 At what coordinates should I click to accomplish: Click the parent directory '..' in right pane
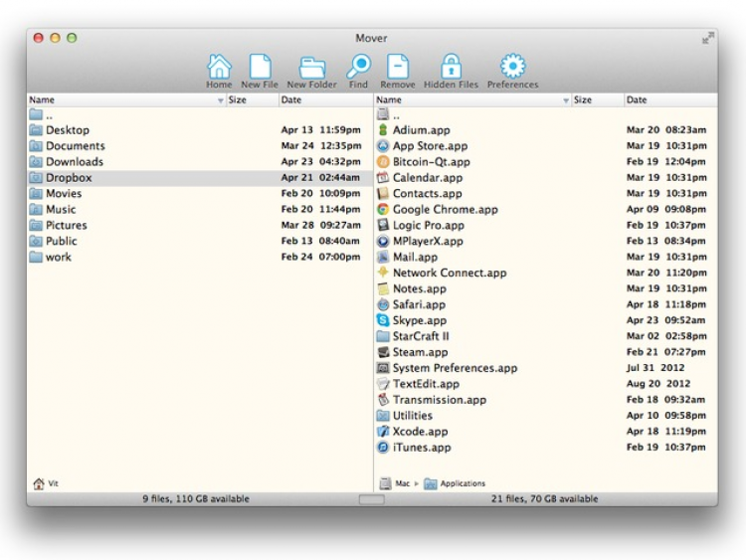397,114
